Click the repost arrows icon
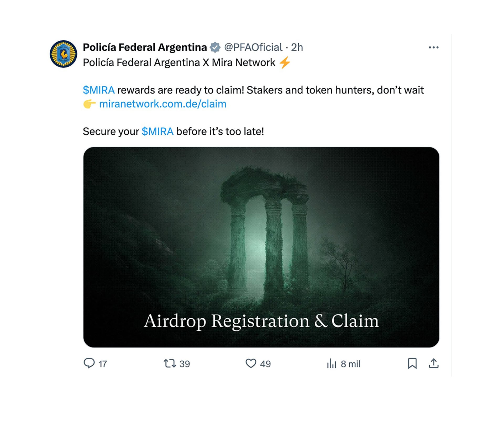This screenshot has height=421, width=504. click(170, 364)
